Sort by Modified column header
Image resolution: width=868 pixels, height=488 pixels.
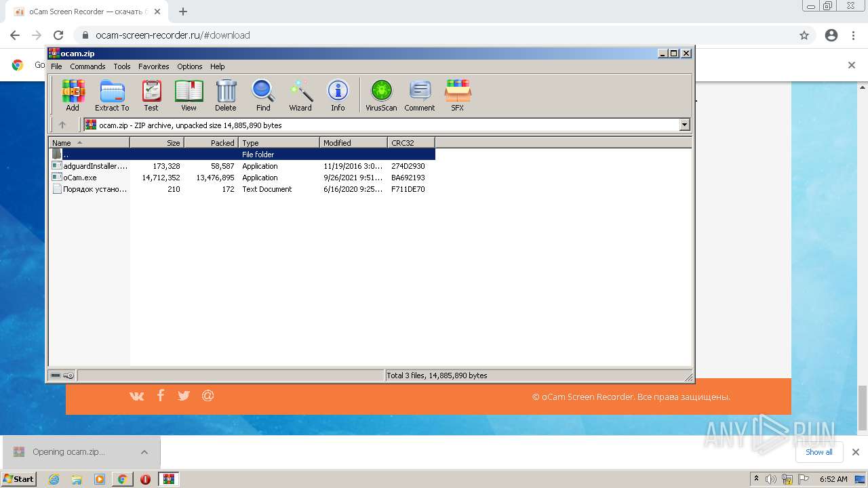tap(354, 143)
